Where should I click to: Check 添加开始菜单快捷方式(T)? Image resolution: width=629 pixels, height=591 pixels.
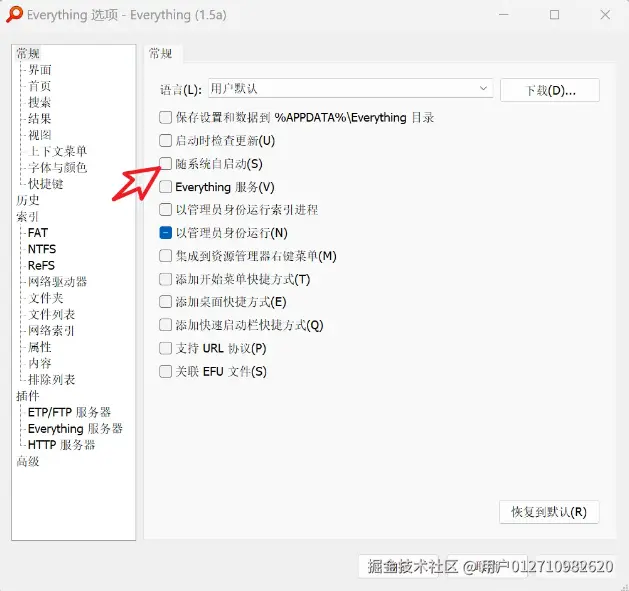(x=165, y=279)
